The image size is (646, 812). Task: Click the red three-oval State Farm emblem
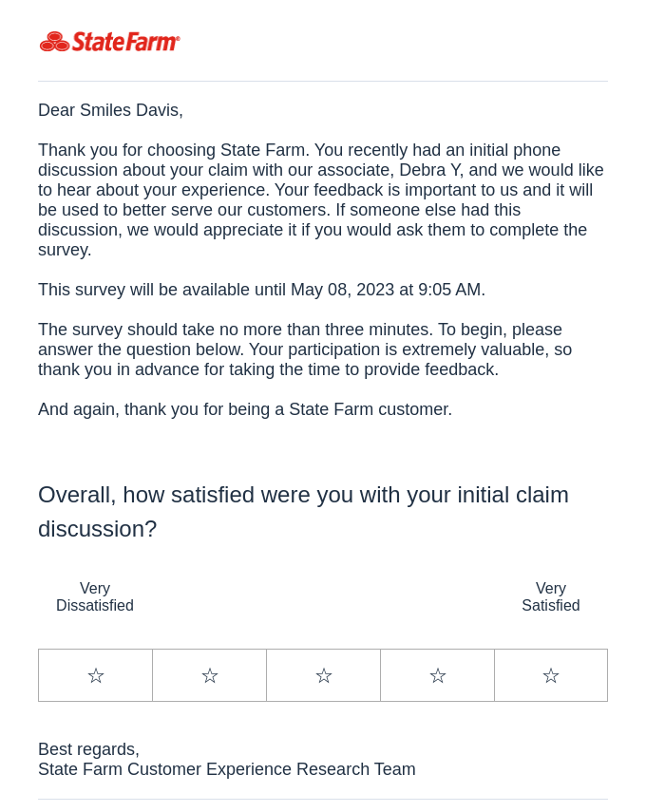pyautogui.click(x=54, y=42)
